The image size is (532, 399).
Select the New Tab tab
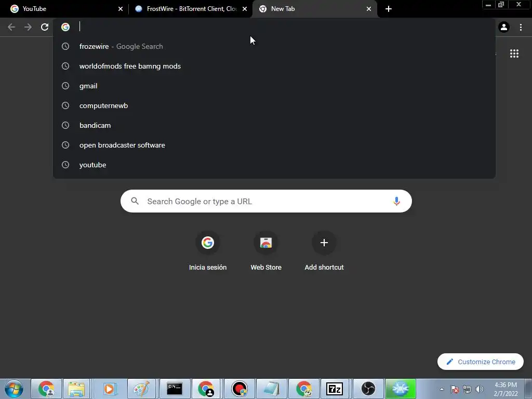[x=314, y=9]
